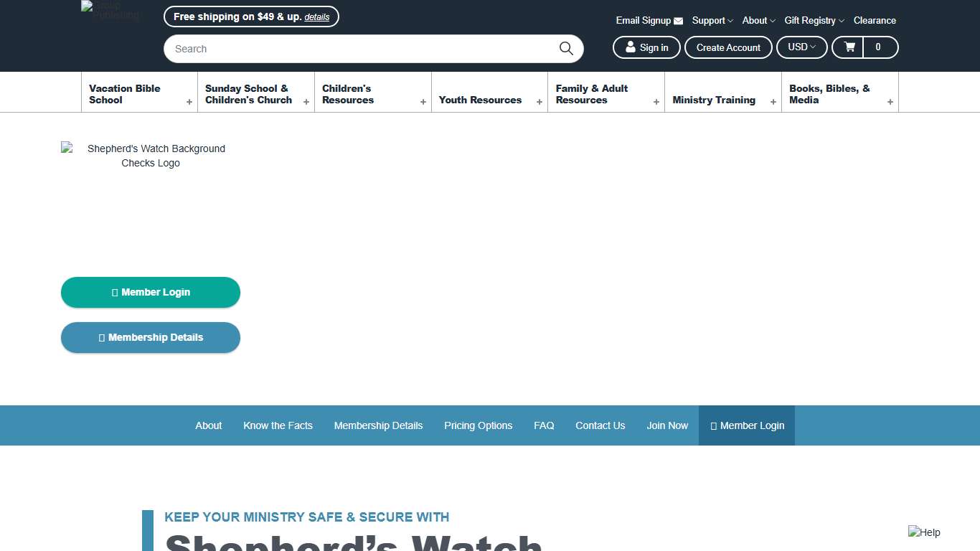Open the shopping cart icon
The height and width of the screenshot is (551, 980).
point(849,47)
